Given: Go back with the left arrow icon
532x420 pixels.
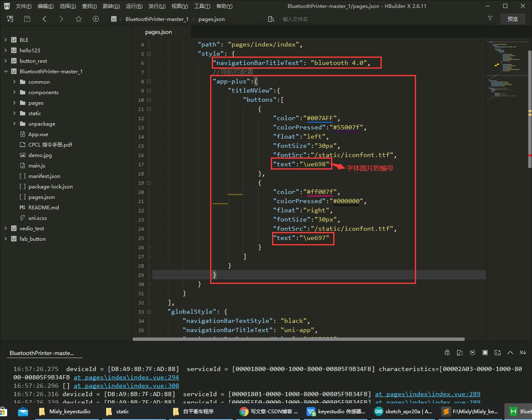Looking at the screenshot, I should (44, 19).
